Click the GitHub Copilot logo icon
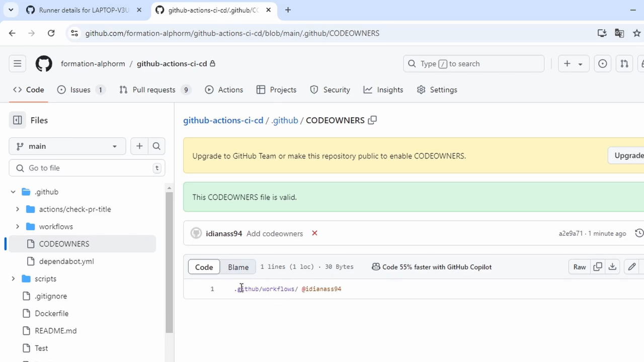 pos(376,267)
